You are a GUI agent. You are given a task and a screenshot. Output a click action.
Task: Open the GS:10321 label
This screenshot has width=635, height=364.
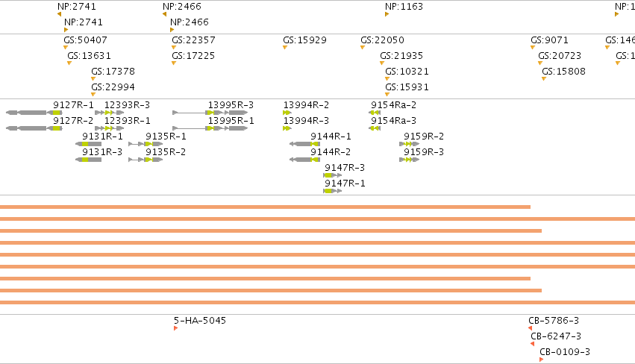407,72
